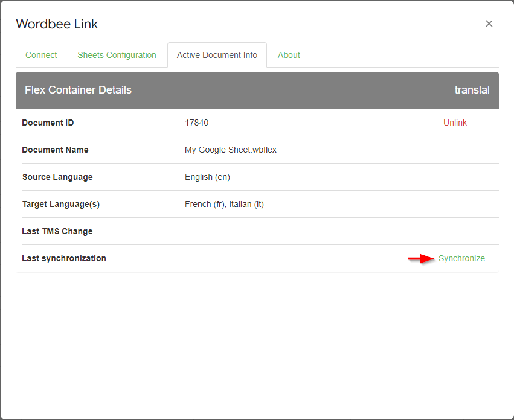
Task: Click the Last synchronization label
Action: click(x=64, y=258)
